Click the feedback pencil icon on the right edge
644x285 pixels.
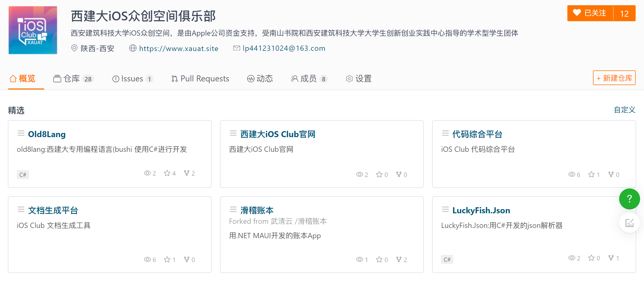(629, 223)
